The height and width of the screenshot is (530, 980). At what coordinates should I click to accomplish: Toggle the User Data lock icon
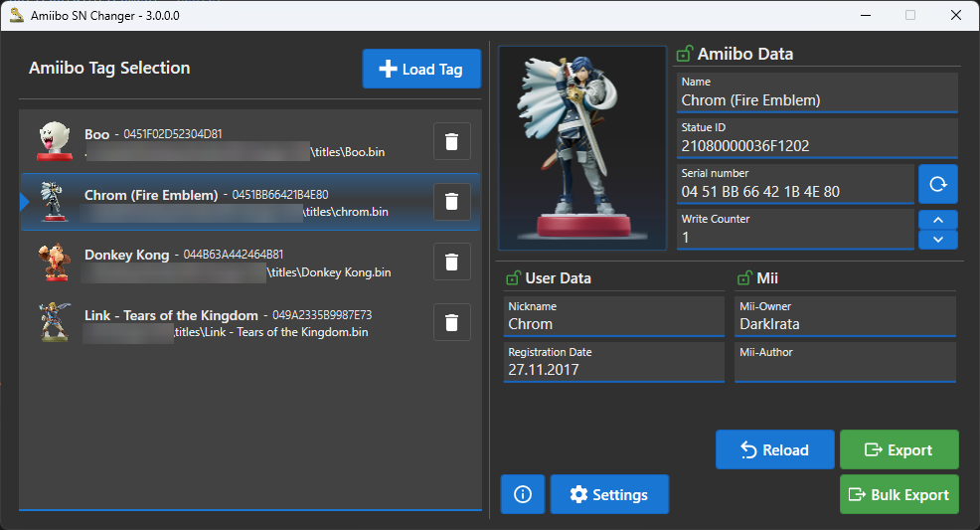click(513, 278)
